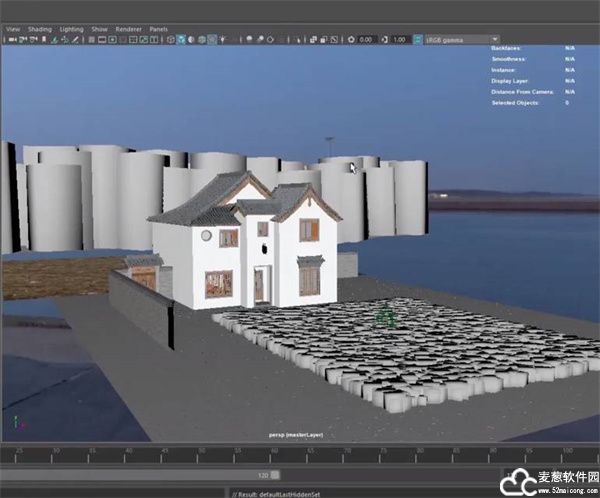Click the Select Camera icon
This screenshot has height=498, width=600.
[11, 40]
